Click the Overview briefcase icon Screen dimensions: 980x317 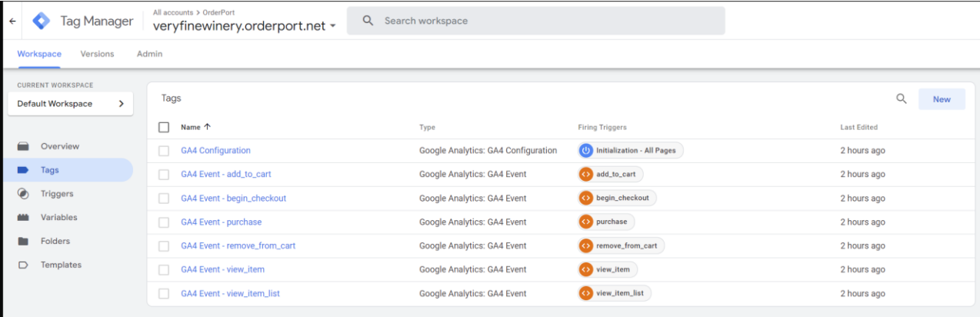tap(23, 146)
